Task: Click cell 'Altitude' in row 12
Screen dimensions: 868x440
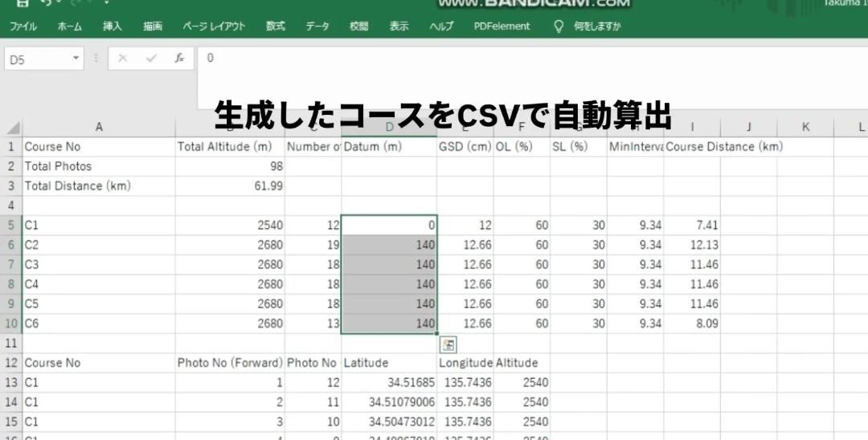Action: 522,363
